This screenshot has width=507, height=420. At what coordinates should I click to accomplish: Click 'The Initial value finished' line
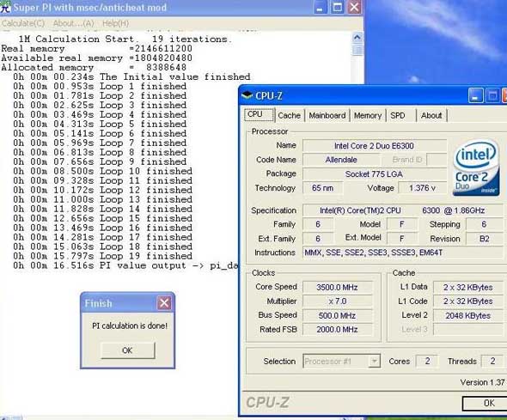(131, 77)
